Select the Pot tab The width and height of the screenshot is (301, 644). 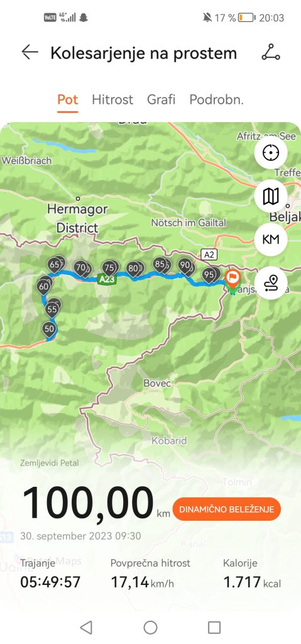tap(68, 99)
